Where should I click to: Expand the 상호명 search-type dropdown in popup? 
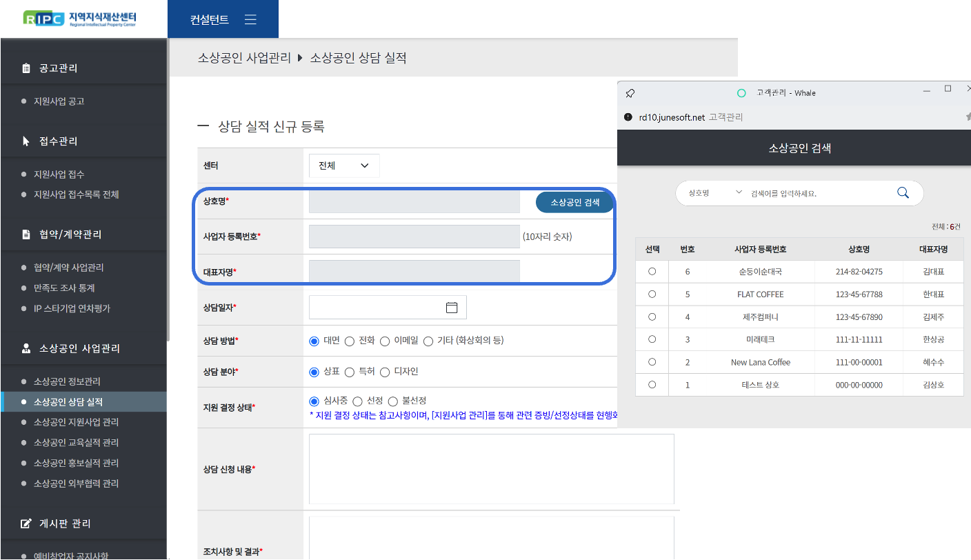tap(714, 193)
